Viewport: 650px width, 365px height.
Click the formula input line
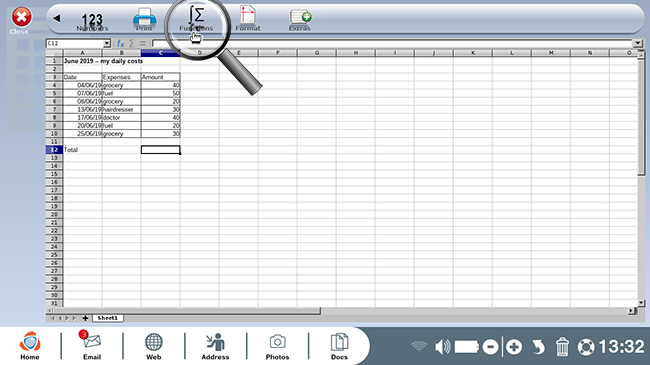393,43
